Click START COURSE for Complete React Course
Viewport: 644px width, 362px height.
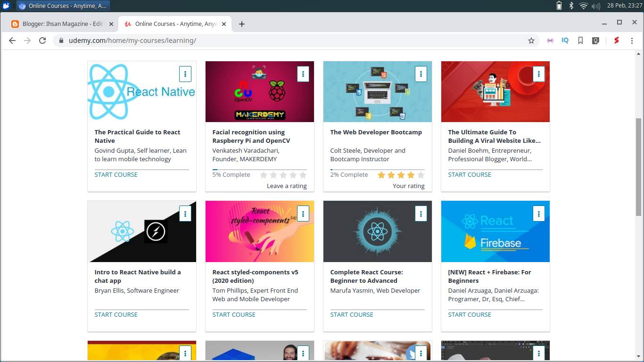point(352,314)
